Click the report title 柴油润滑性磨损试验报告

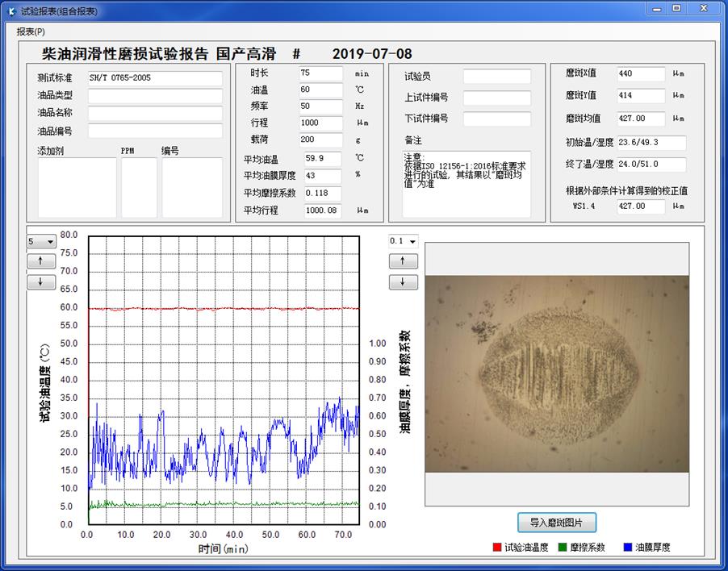125,54
